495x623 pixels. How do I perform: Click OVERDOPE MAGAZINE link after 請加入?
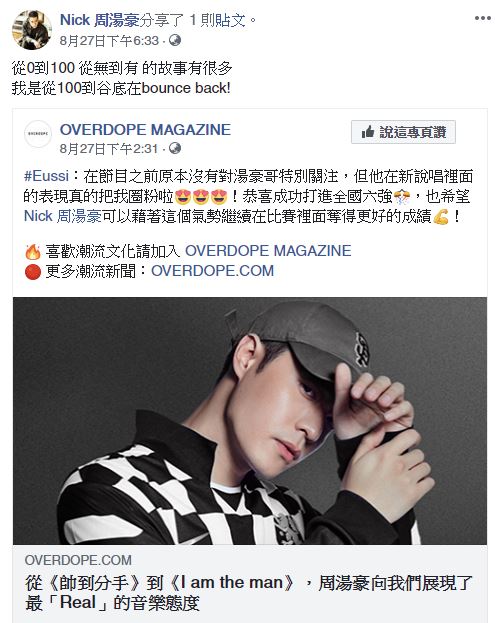(268, 251)
